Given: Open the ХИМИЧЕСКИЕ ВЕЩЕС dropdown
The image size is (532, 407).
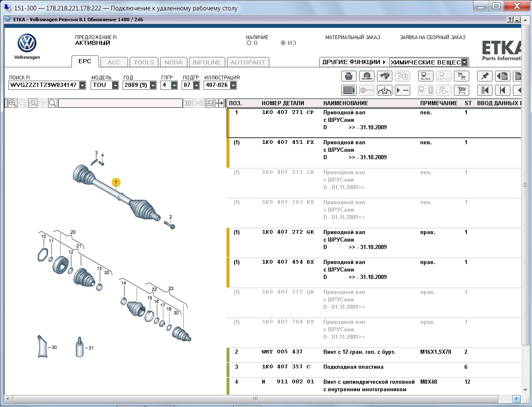Looking at the screenshot, I should pyautogui.click(x=465, y=62).
